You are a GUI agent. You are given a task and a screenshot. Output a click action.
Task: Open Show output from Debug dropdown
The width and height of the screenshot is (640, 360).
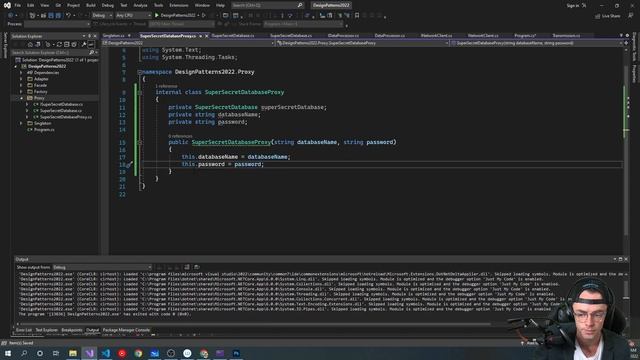pos(102,267)
